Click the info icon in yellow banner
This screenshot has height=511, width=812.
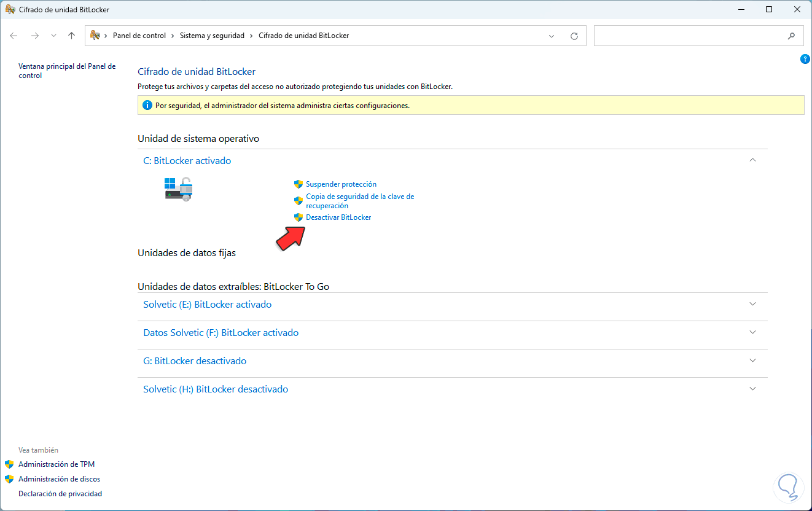[x=147, y=105]
